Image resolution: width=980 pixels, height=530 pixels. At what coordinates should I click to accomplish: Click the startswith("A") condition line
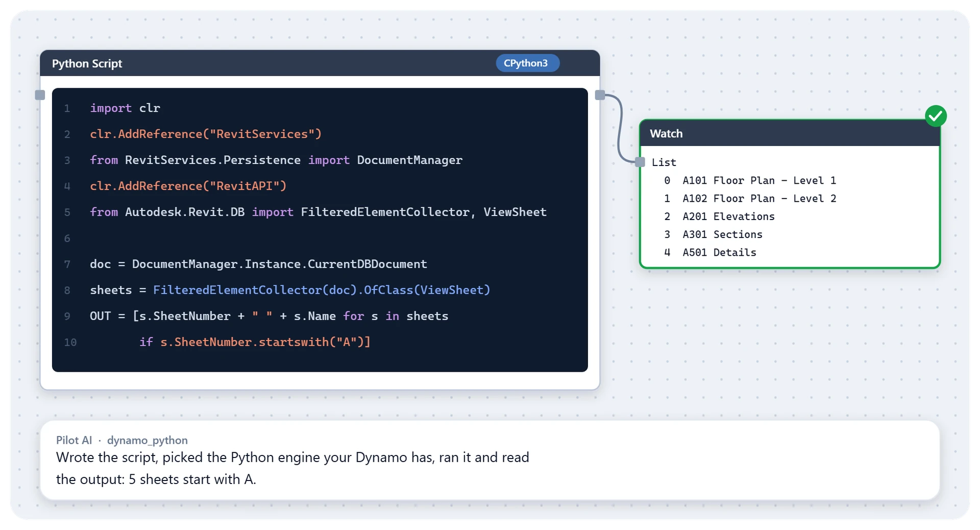tap(255, 342)
